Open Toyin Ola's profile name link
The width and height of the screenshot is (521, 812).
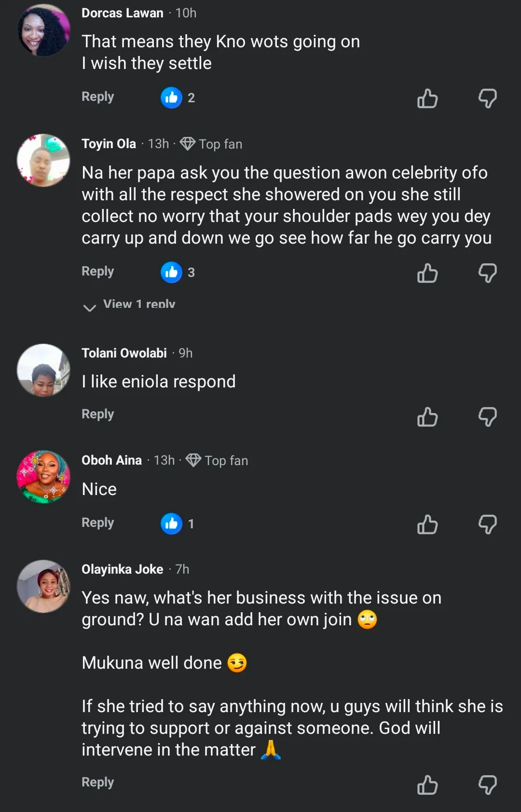(x=109, y=144)
